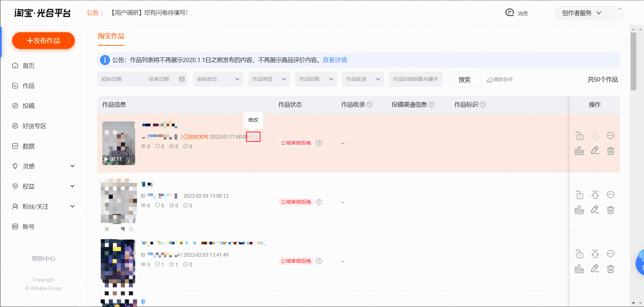Edit the 2023-02-09 13:00:12 work via pencil icon
644x307 pixels.
(595, 210)
